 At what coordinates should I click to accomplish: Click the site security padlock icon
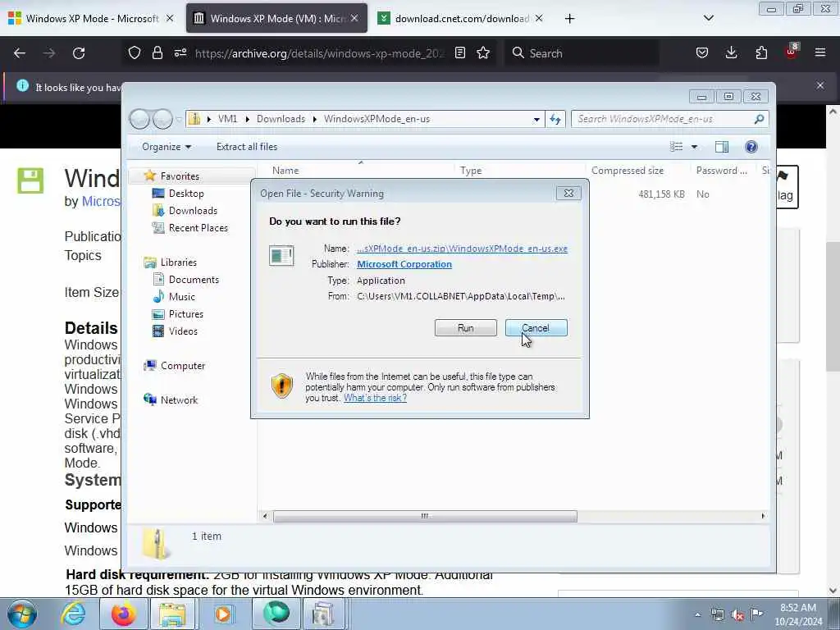click(157, 53)
